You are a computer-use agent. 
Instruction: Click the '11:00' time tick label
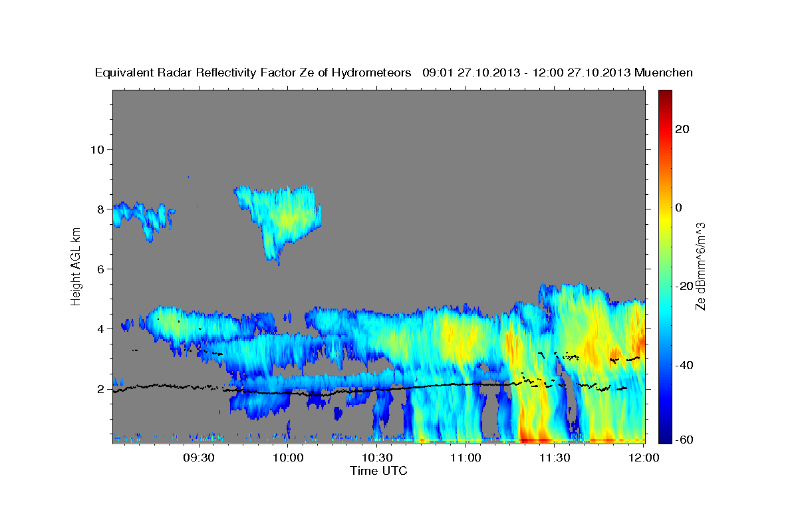(x=465, y=458)
